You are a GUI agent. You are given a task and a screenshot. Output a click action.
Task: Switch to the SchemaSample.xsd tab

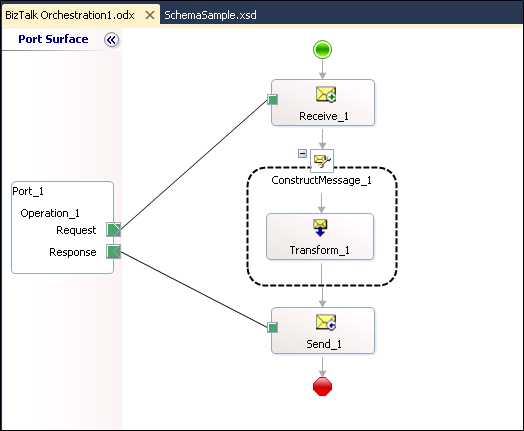211,15
